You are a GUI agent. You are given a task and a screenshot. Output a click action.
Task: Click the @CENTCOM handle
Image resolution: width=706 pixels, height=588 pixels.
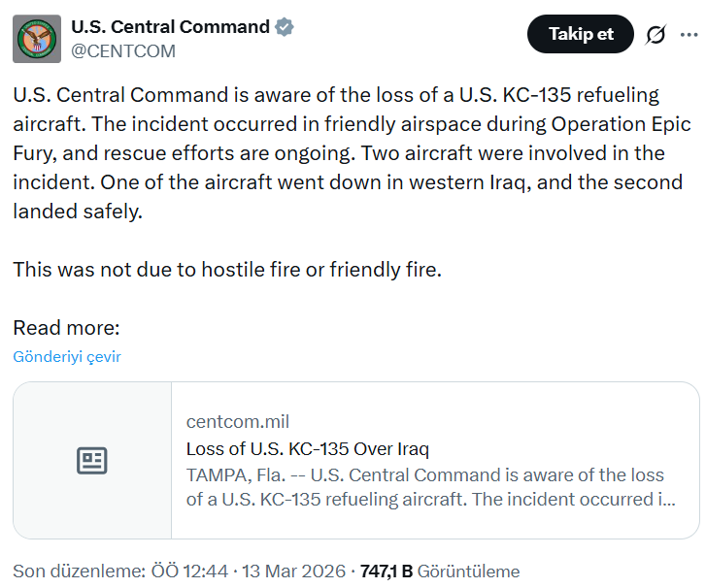(123, 51)
